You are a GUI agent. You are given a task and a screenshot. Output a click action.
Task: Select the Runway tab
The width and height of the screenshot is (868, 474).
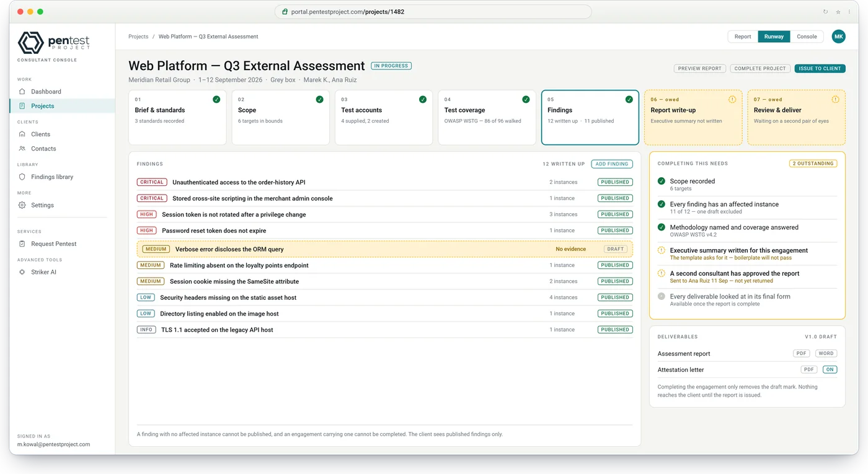point(774,37)
